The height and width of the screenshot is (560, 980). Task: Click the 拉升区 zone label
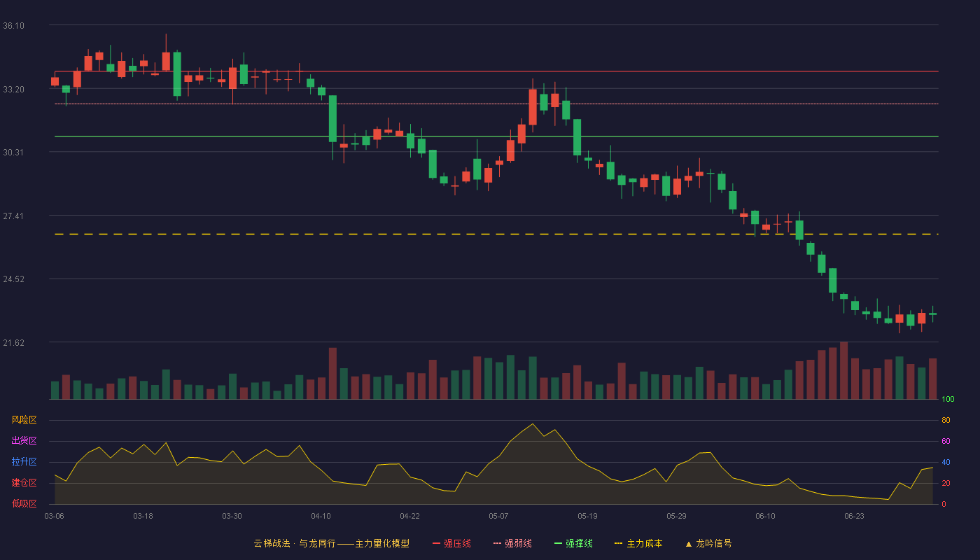point(24,462)
